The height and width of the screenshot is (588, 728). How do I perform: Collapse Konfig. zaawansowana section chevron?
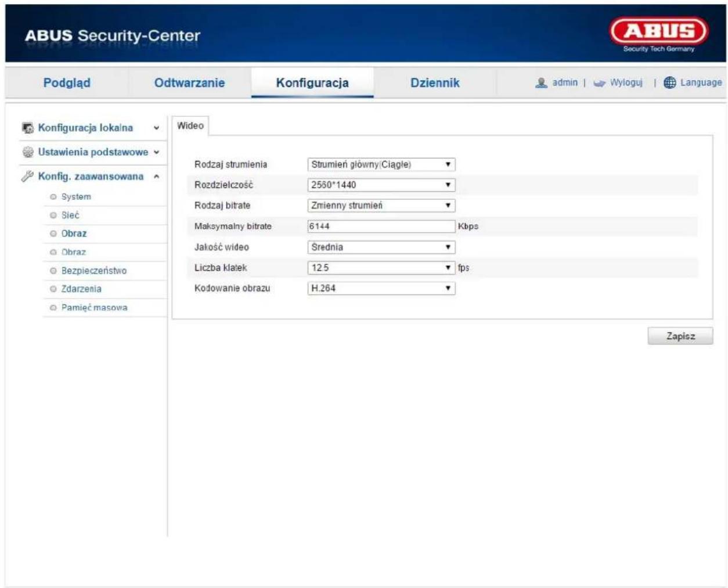(x=156, y=177)
